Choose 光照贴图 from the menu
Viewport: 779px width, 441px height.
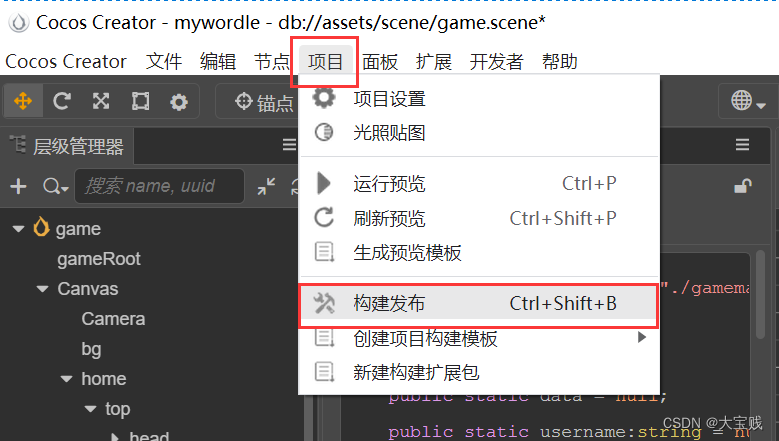(x=479, y=133)
